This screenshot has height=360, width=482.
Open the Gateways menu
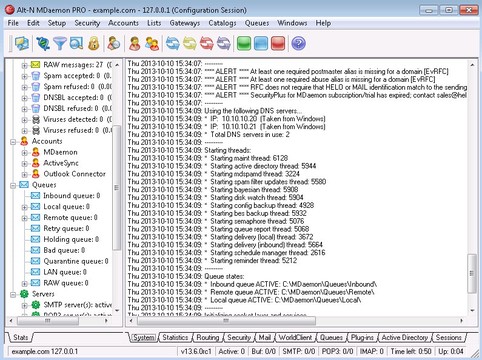(x=185, y=23)
